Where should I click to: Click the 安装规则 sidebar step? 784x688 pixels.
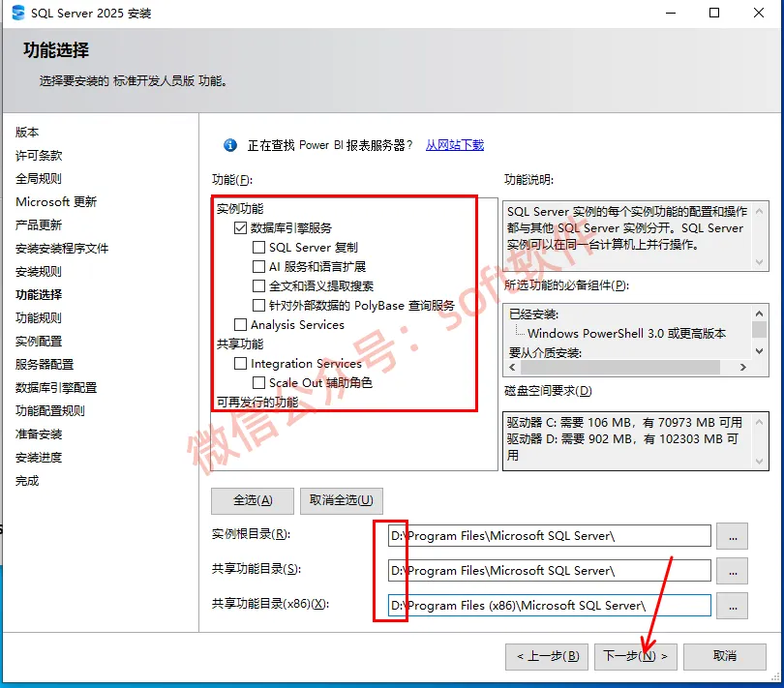(39, 272)
